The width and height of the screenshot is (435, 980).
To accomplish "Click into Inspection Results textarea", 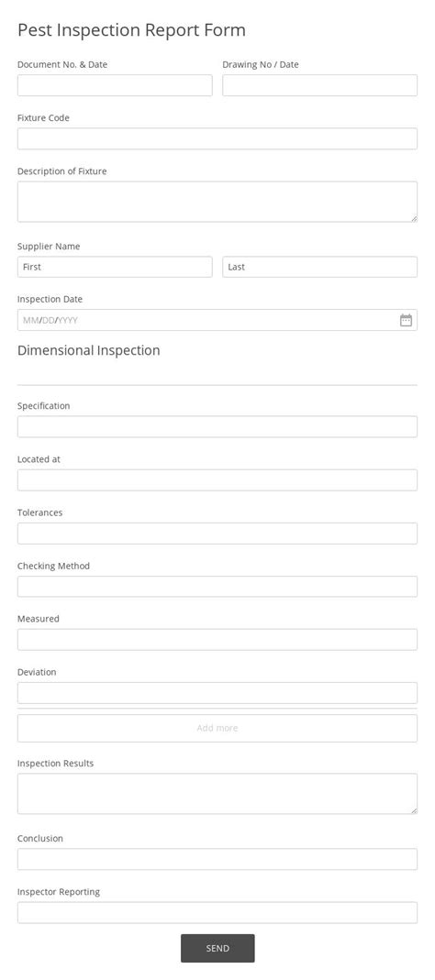I will click(217, 794).
